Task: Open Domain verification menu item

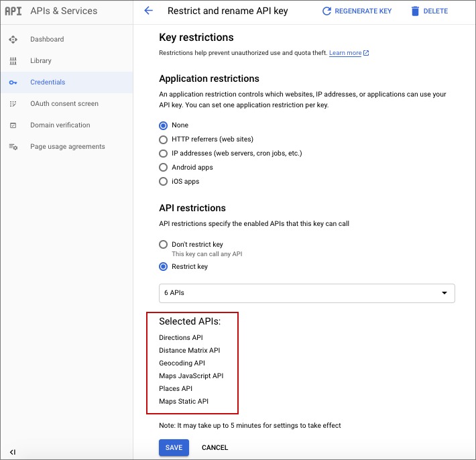Action: [60, 125]
